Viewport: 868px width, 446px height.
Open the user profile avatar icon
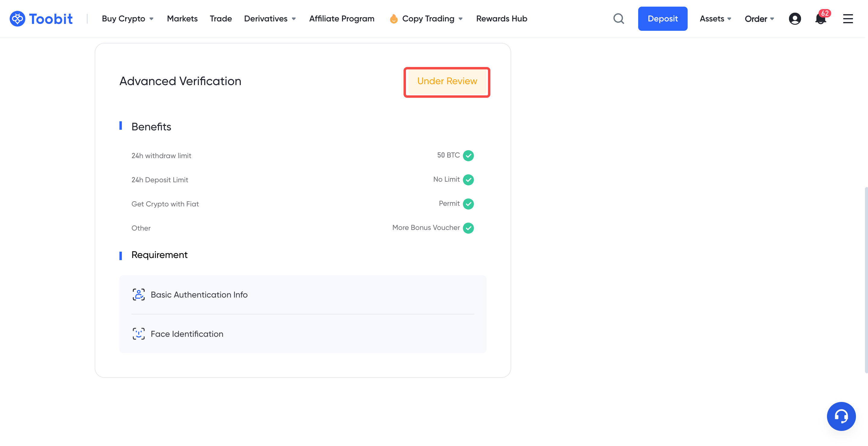point(794,18)
